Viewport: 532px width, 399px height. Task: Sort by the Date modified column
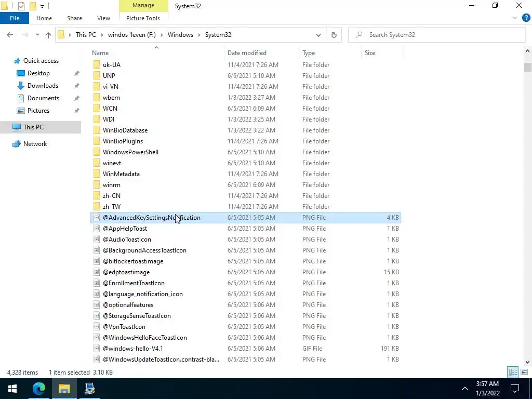coord(247,53)
